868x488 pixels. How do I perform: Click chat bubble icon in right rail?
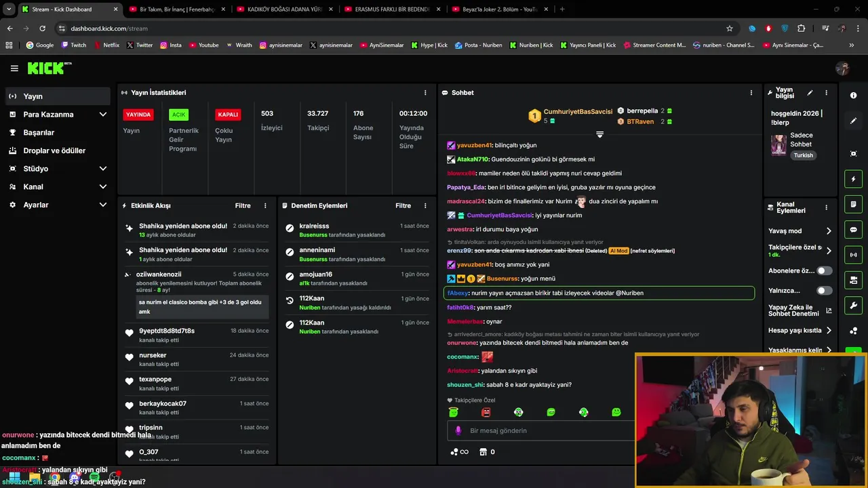coord(853,230)
